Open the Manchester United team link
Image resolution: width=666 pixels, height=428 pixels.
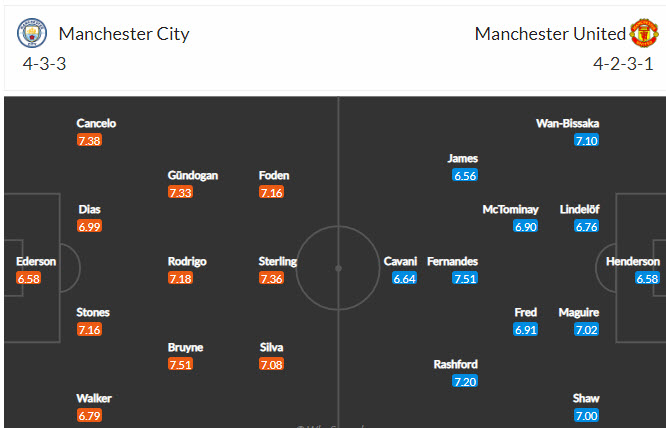pyautogui.click(x=550, y=34)
